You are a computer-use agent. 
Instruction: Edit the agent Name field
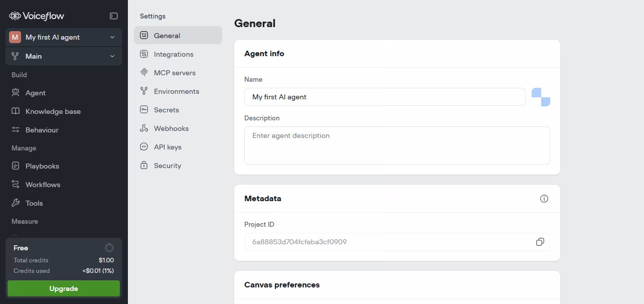tap(385, 97)
